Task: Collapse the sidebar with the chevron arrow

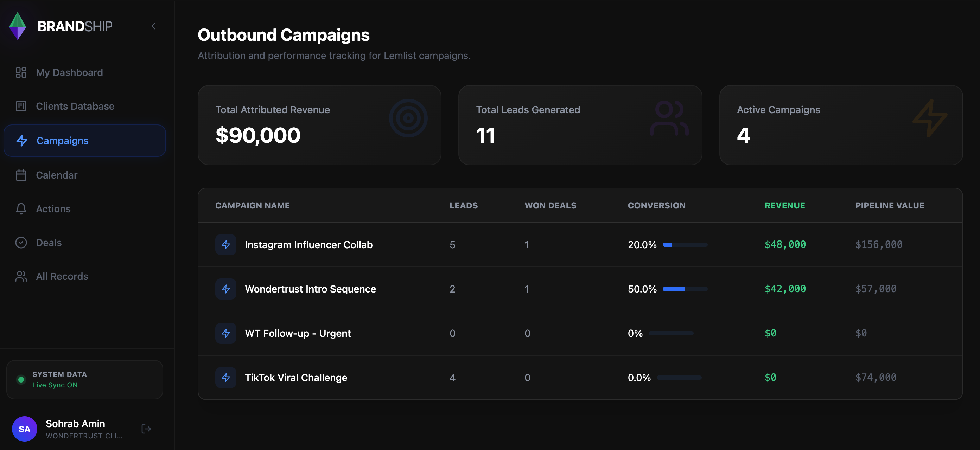Action: [153, 26]
